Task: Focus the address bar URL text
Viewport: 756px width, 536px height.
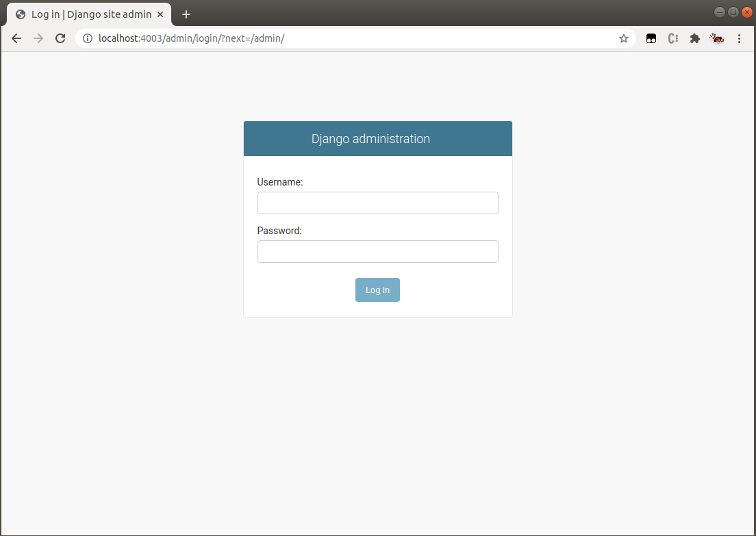Action: pyautogui.click(x=192, y=38)
